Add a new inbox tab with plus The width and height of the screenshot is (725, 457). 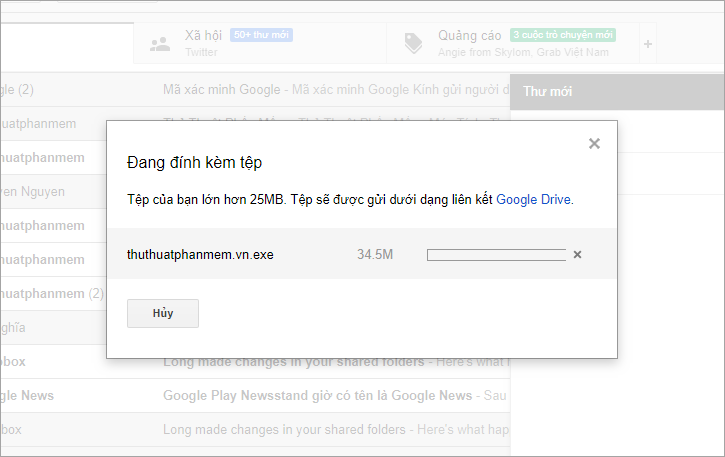tap(648, 44)
